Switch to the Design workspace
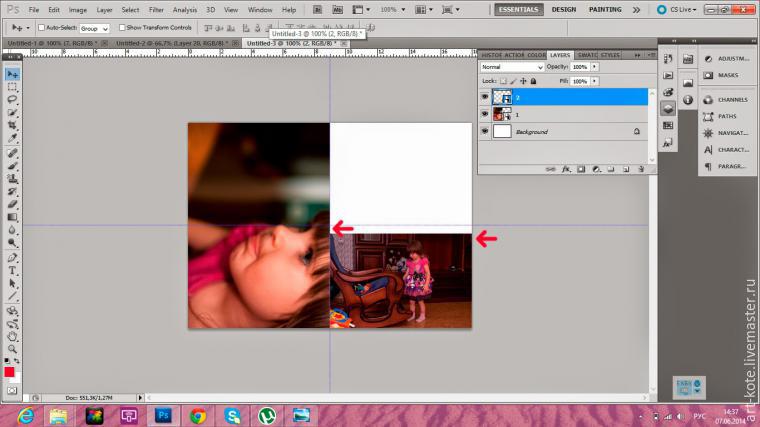Viewport: 760px width, 427px height. coord(563,9)
